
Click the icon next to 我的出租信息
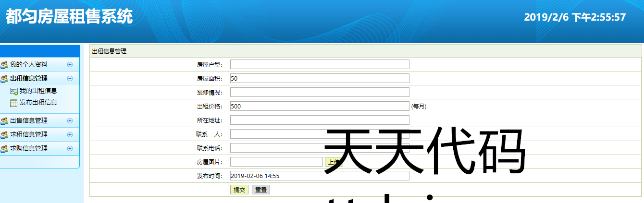coord(13,91)
